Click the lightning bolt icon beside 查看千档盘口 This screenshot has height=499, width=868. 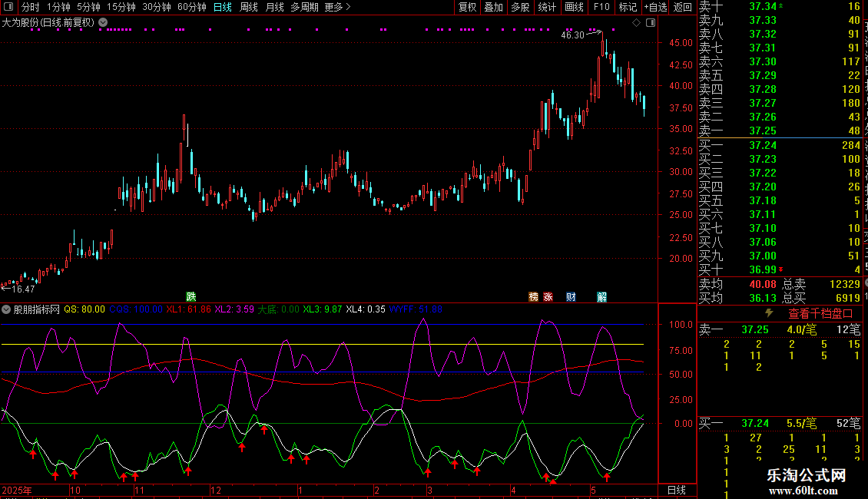point(769,313)
